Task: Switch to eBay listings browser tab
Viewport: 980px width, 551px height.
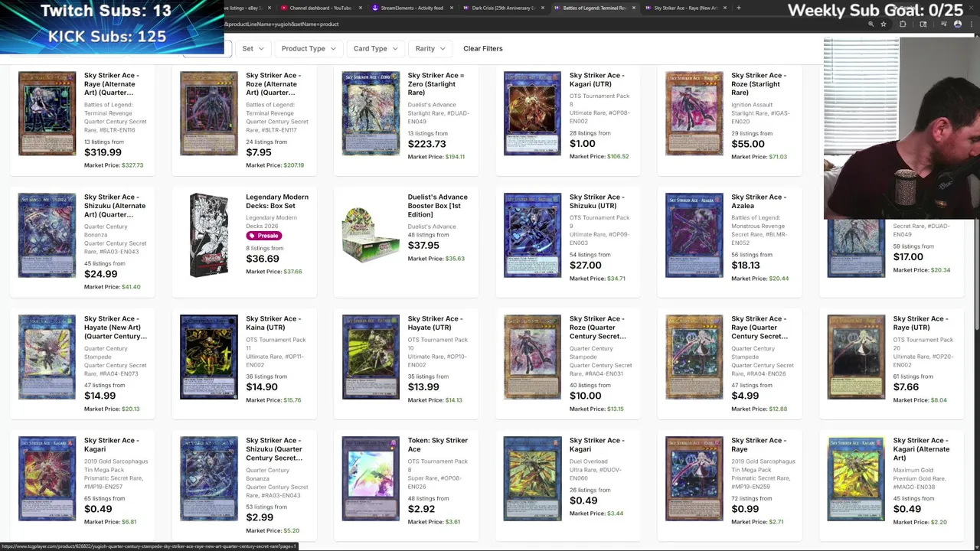Action: (247, 8)
